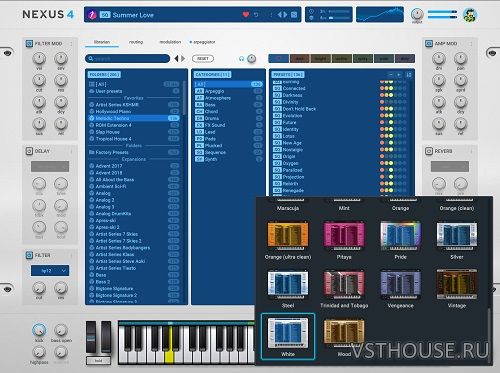The height and width of the screenshot is (373, 500).
Task: Click the pink logo icon beside Summer Love
Action: point(92,15)
